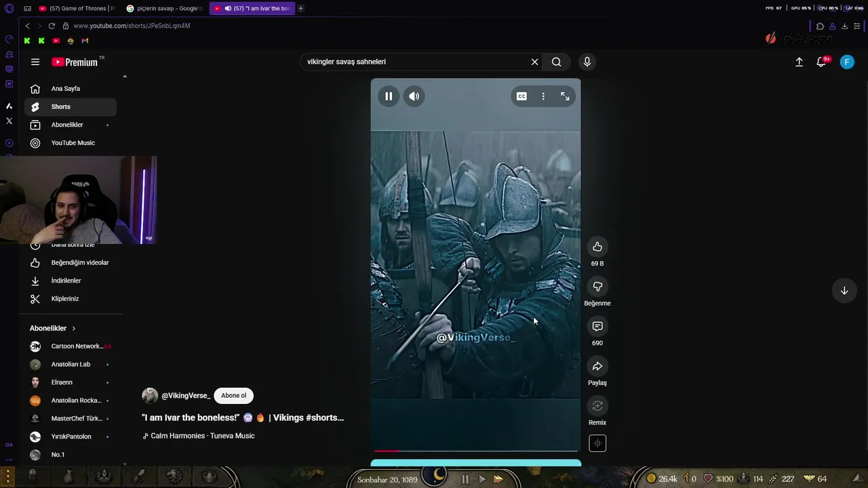Image resolution: width=868 pixels, height=488 pixels.
Task: Open YouTube Music in sidebar
Action: pyautogui.click(x=71, y=143)
